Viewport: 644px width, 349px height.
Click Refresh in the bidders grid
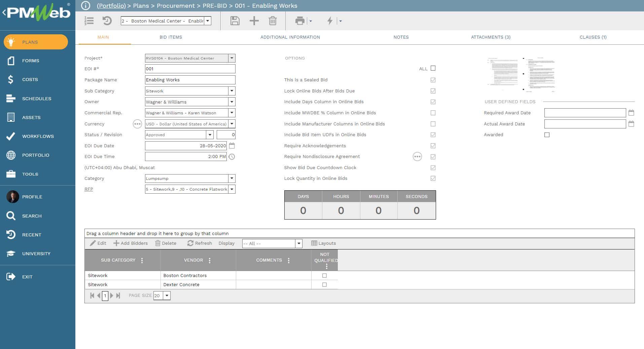pos(200,243)
